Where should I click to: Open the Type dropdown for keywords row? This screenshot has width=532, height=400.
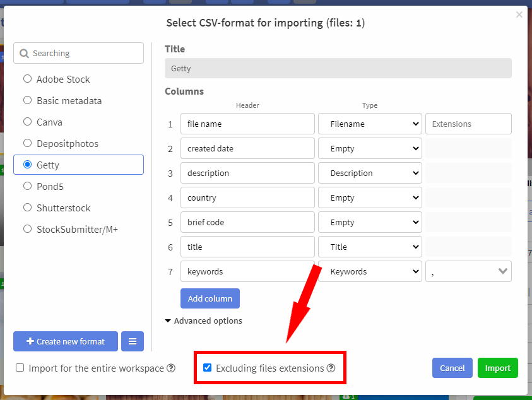click(x=370, y=271)
